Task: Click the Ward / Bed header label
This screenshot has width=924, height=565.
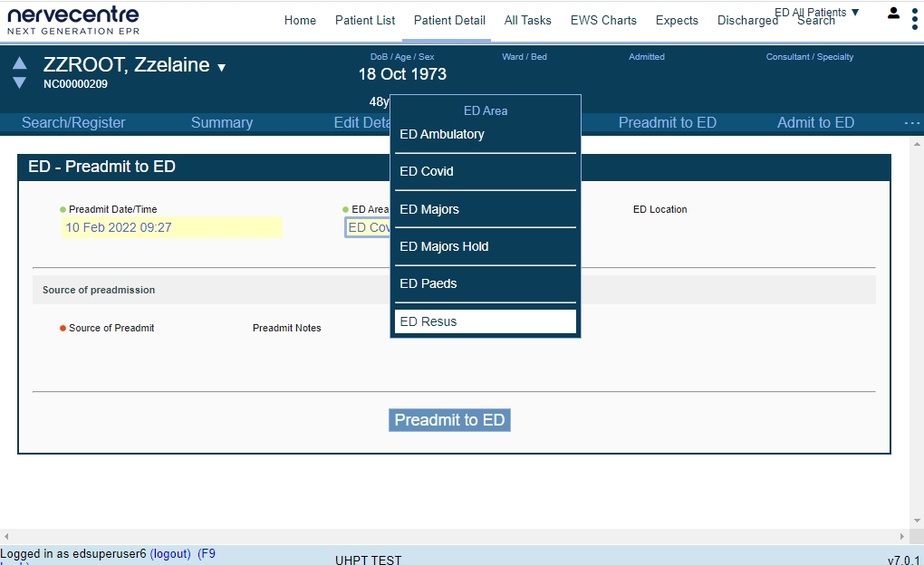Action: 525,56
